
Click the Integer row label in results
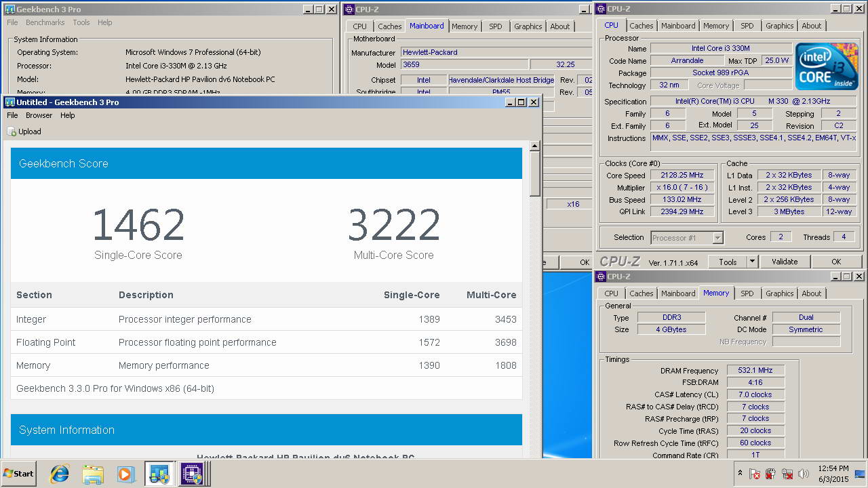31,319
